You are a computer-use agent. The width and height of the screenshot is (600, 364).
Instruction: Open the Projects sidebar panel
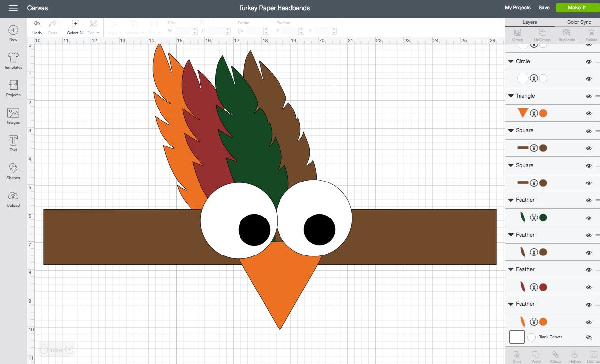point(13,89)
